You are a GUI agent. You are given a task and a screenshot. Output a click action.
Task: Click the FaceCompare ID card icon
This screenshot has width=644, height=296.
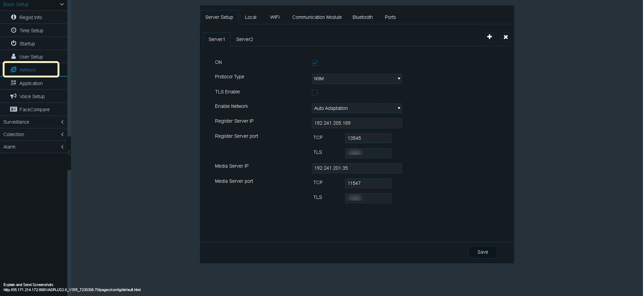pyautogui.click(x=13, y=109)
